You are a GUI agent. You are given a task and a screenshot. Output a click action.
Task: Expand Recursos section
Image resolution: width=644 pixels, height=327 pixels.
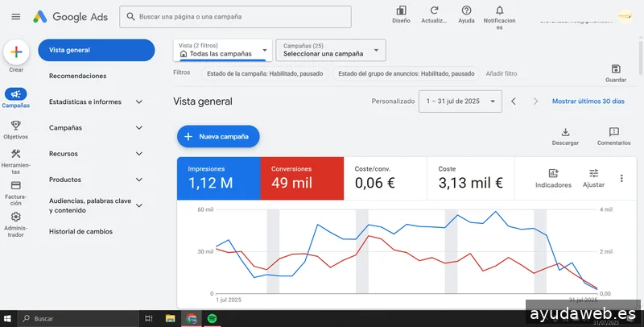click(x=139, y=154)
